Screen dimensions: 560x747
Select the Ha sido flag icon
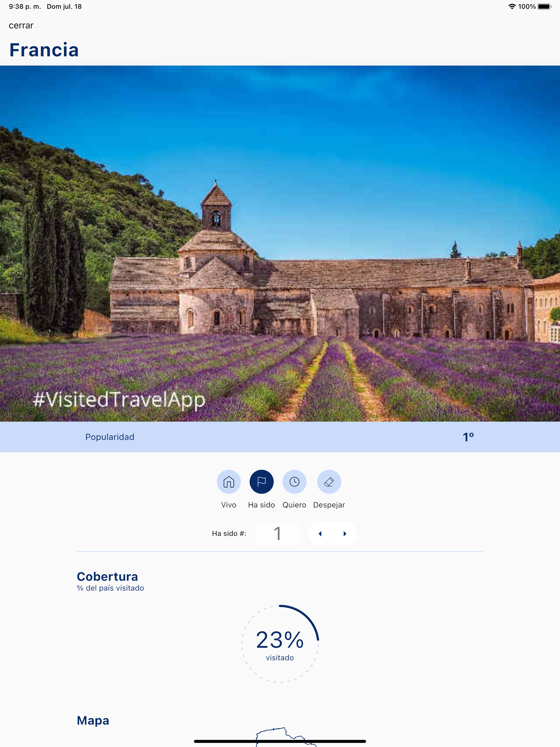coord(261,482)
